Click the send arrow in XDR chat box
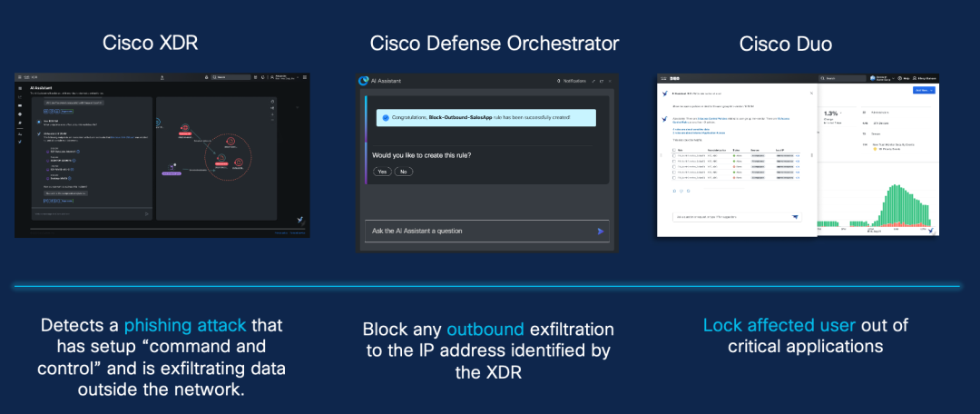This screenshot has height=414, width=980. (x=146, y=214)
